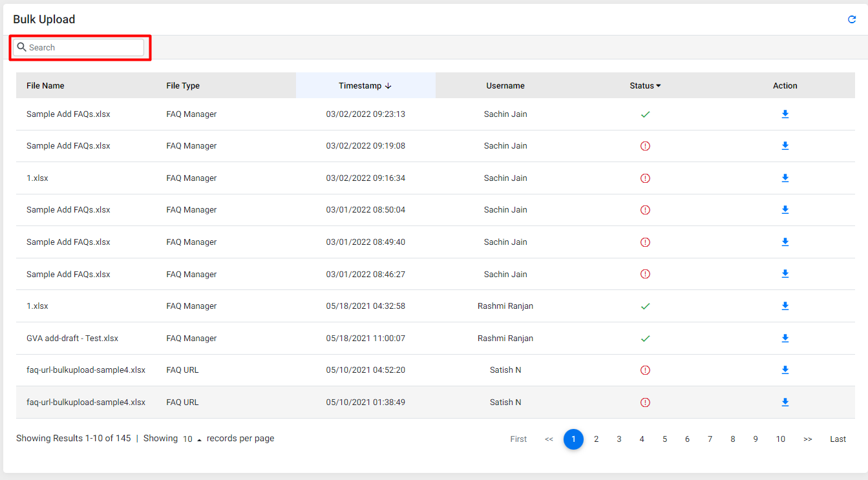This screenshot has height=480, width=868.
Task: Click the >> next pages button
Action: (808, 439)
